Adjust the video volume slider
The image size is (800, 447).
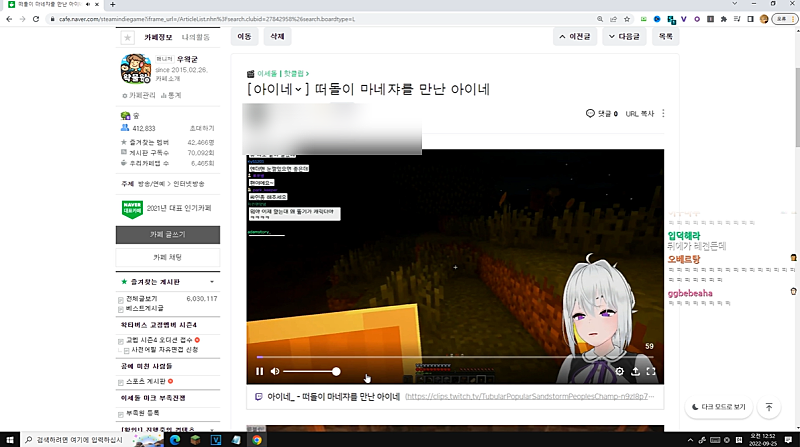312,371
